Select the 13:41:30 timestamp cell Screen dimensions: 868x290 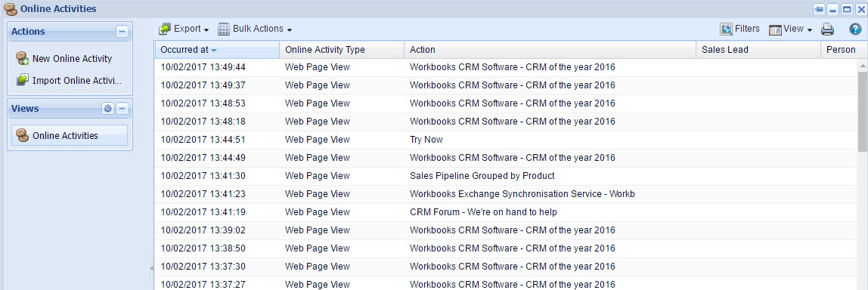[x=203, y=176]
